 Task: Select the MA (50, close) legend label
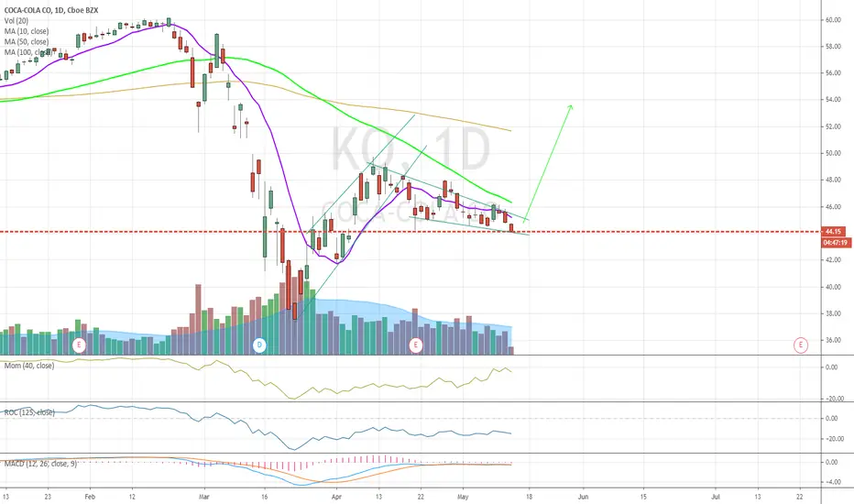[x=27, y=41]
